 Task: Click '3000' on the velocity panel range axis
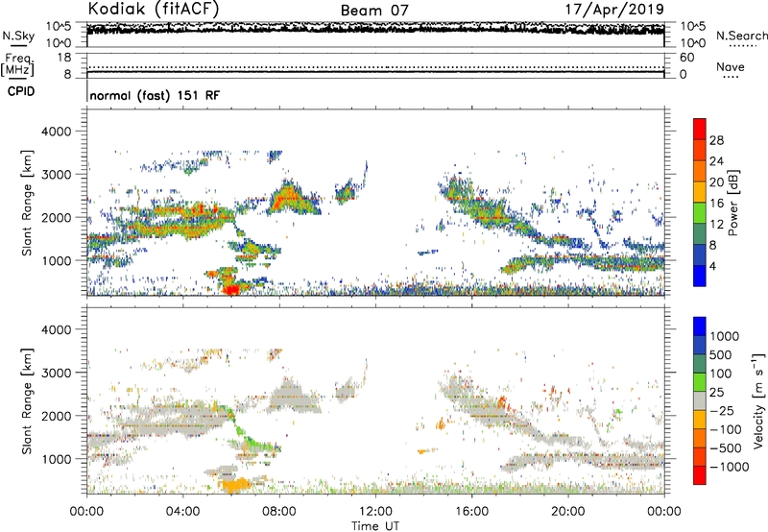click(56, 373)
